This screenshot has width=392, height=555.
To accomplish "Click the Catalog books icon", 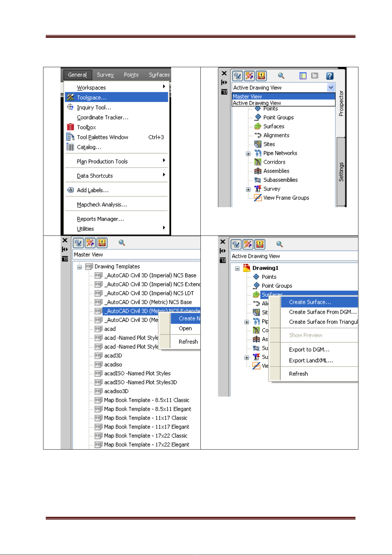I will coord(70,147).
